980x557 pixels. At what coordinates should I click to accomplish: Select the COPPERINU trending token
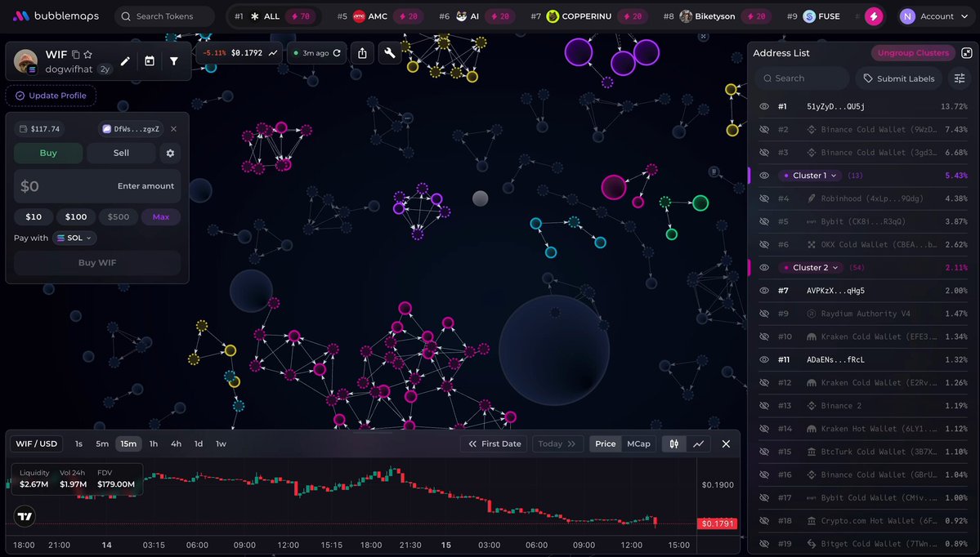pos(587,16)
